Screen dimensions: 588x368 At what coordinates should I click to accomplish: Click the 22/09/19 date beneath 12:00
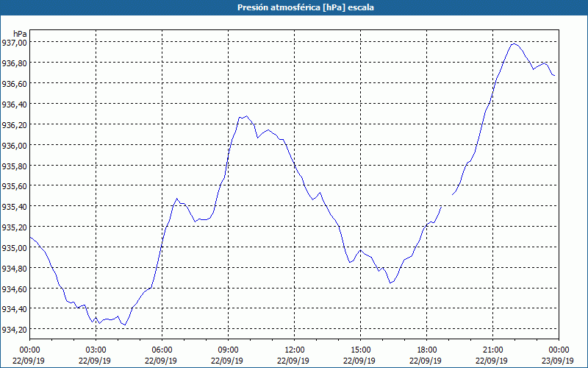[293, 361]
